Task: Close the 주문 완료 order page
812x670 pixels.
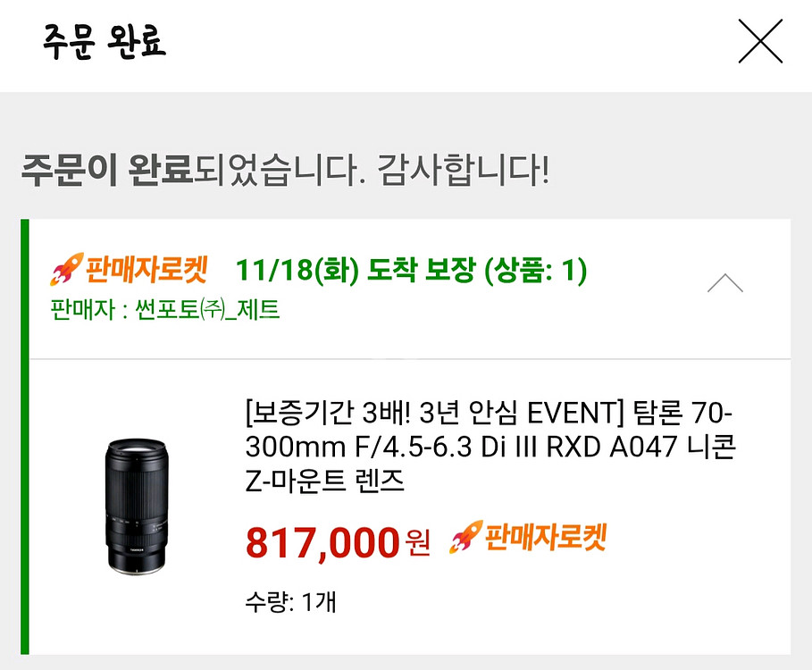Action: pyautogui.click(x=760, y=42)
